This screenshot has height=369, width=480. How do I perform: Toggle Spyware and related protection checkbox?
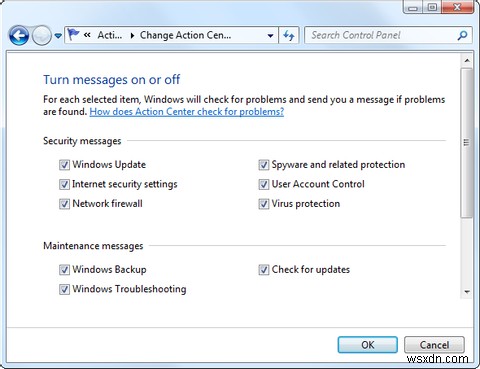263,165
